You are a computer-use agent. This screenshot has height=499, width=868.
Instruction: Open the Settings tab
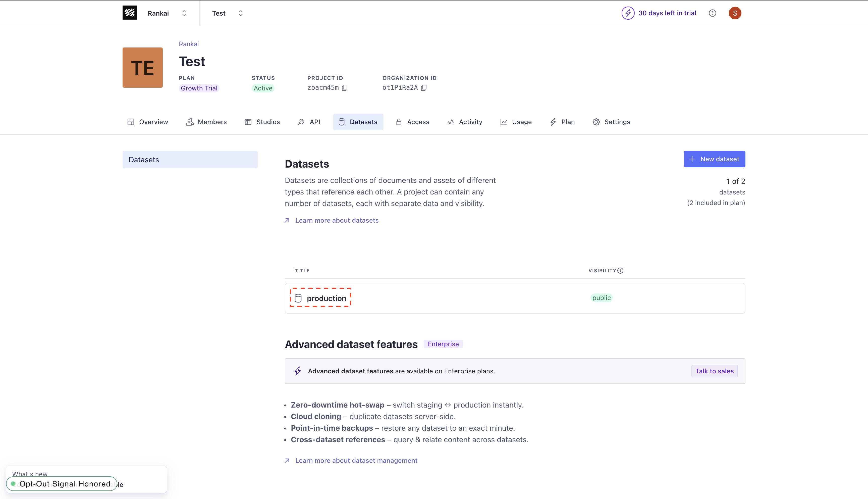click(611, 122)
